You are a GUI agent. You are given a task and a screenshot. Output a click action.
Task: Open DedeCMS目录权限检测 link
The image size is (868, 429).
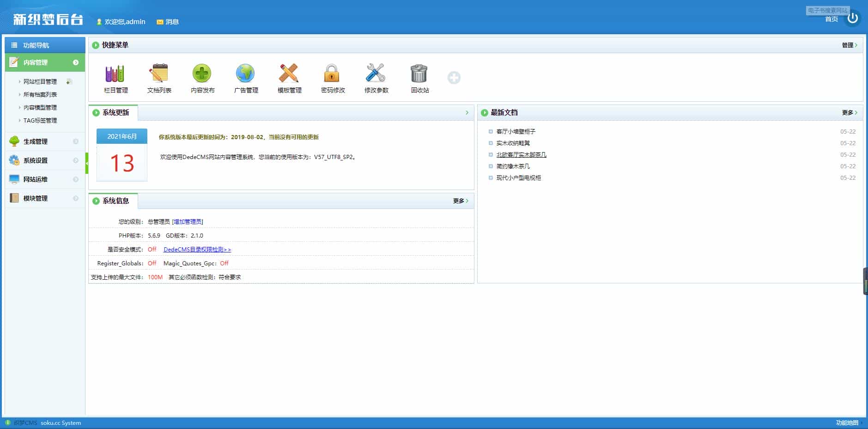point(197,250)
